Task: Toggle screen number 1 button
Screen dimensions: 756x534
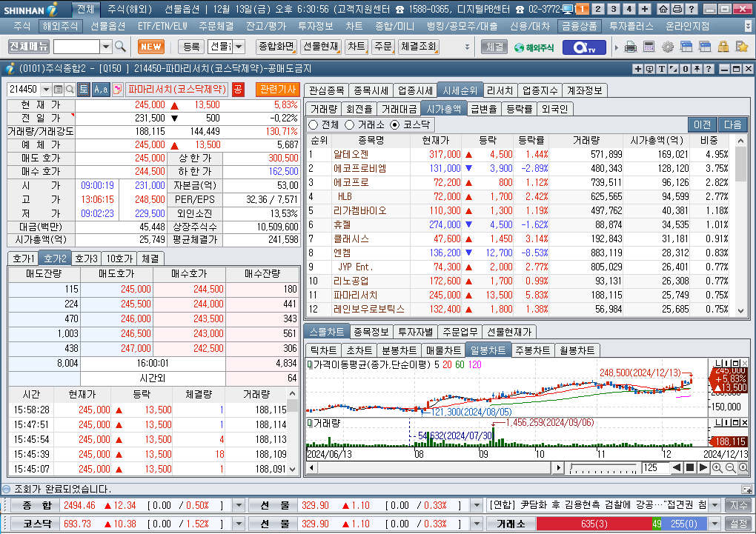Action: tap(583, 9)
